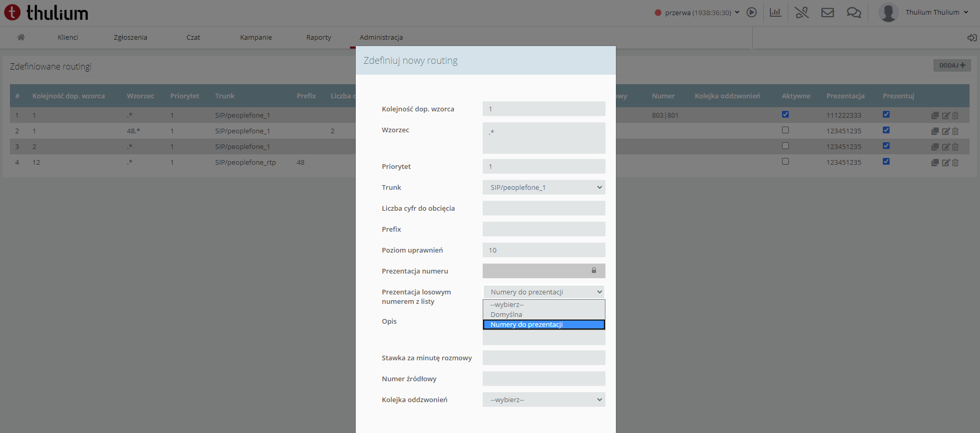Delete routing row 3

pos(955,147)
